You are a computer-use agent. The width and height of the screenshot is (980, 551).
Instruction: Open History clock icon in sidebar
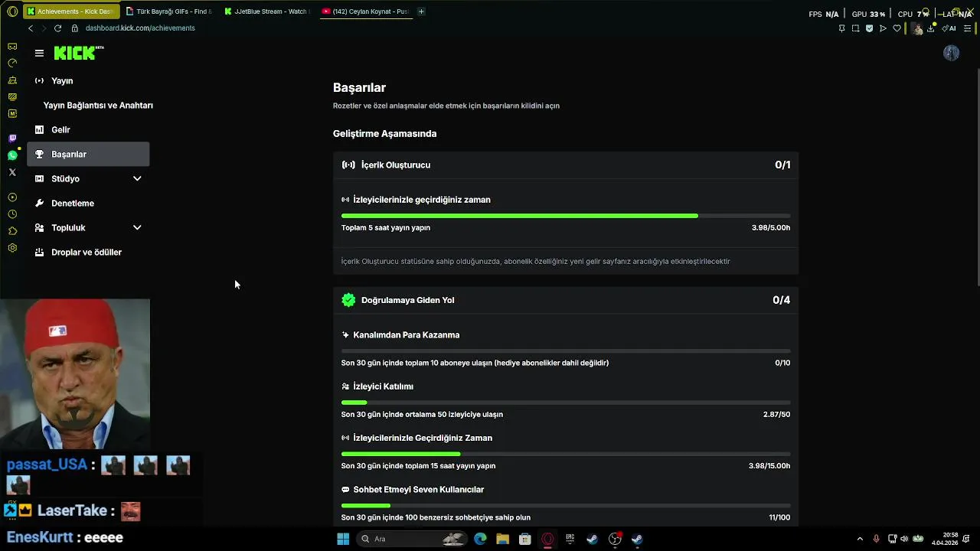coord(12,214)
